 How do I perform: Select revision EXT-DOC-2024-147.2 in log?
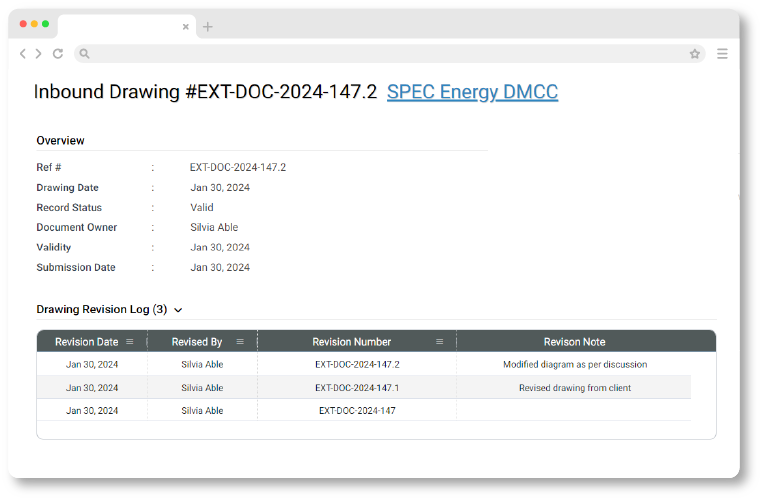click(x=357, y=365)
